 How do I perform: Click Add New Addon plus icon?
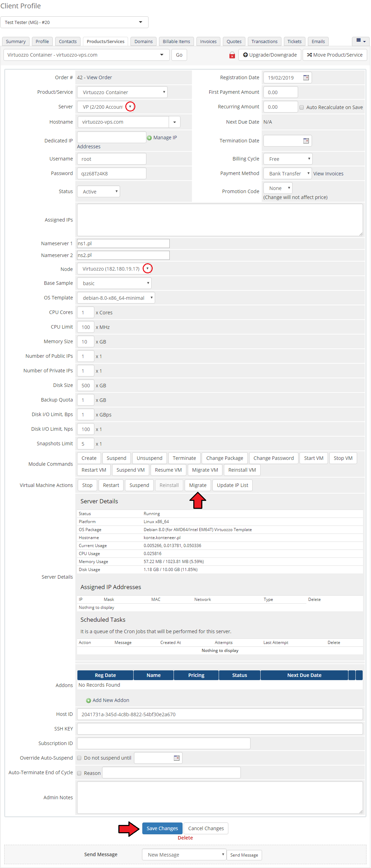click(88, 701)
